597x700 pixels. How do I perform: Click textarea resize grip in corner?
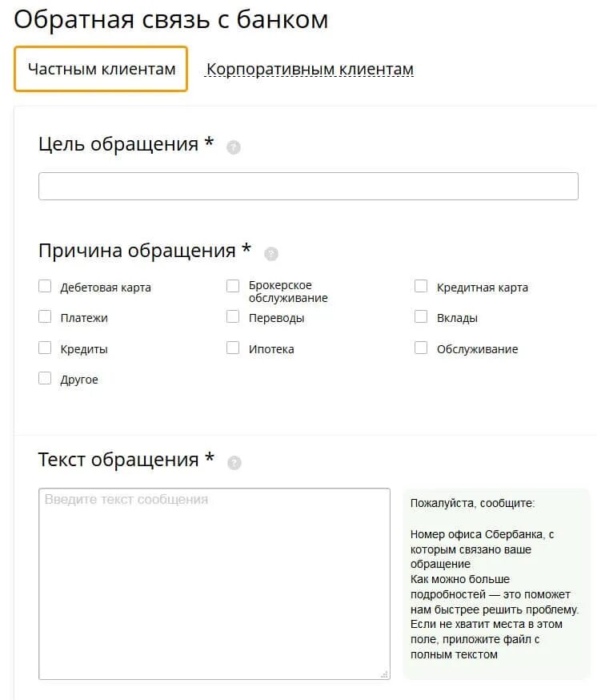pos(384,674)
